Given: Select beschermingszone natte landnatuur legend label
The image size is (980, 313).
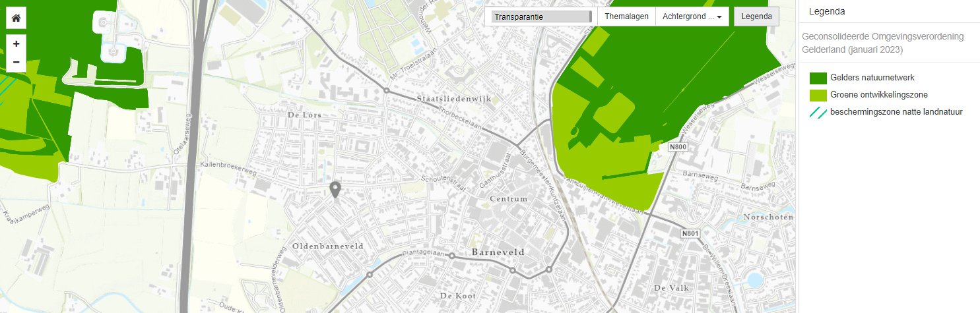Looking at the screenshot, I should [x=896, y=112].
